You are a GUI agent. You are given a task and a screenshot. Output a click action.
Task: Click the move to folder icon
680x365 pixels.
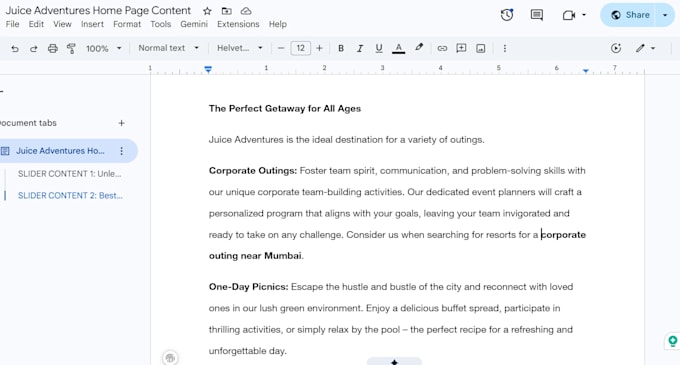pos(226,11)
